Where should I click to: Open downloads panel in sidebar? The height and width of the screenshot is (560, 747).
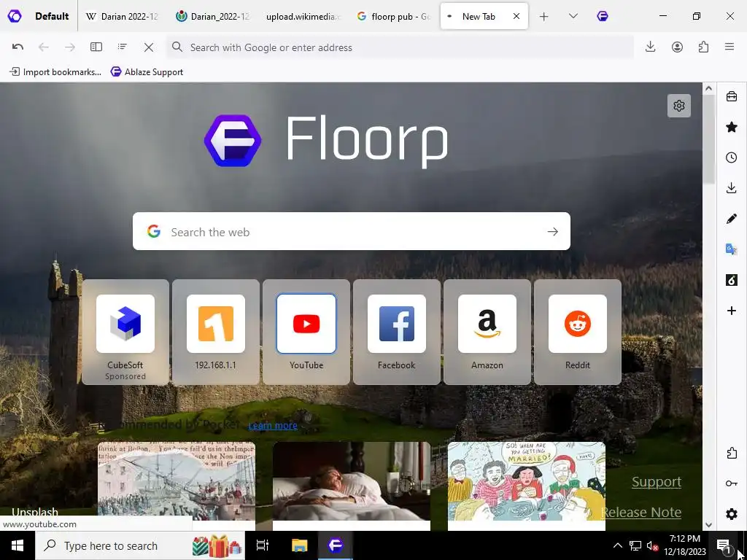coord(732,188)
